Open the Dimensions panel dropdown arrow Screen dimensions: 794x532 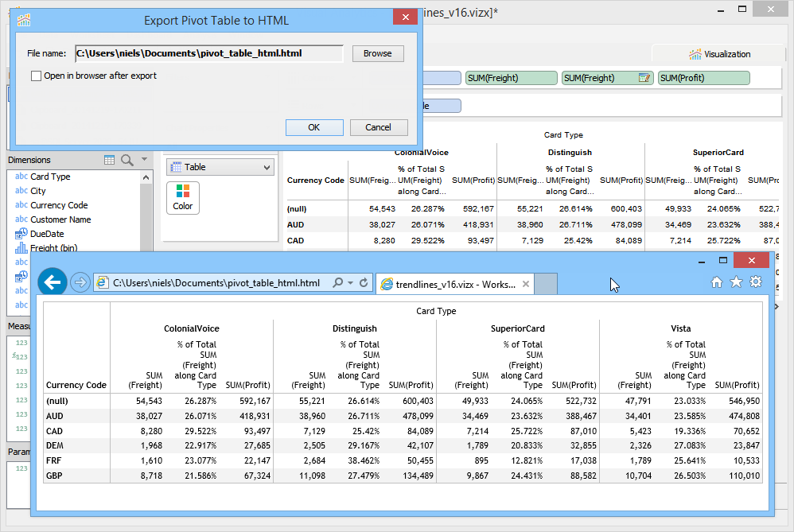(x=144, y=160)
